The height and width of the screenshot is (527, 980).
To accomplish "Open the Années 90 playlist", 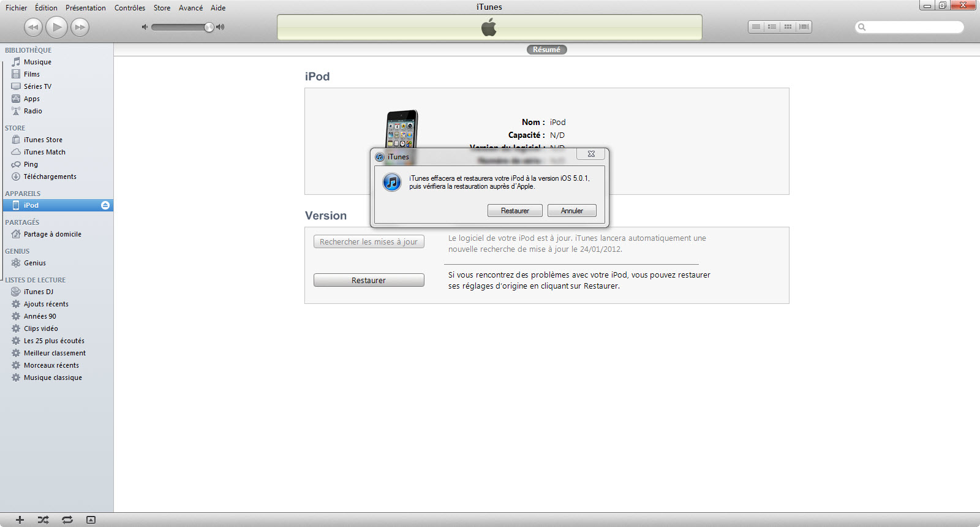I will coord(40,316).
